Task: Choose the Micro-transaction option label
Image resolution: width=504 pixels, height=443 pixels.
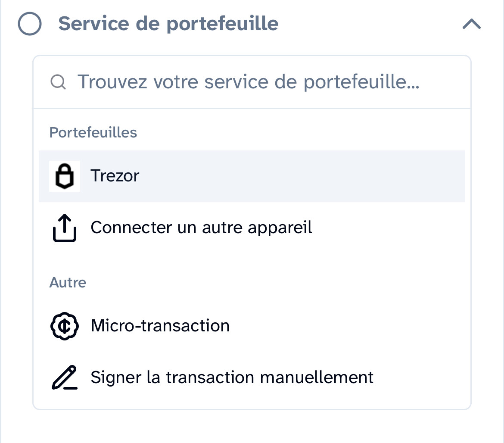Action: coord(160,326)
